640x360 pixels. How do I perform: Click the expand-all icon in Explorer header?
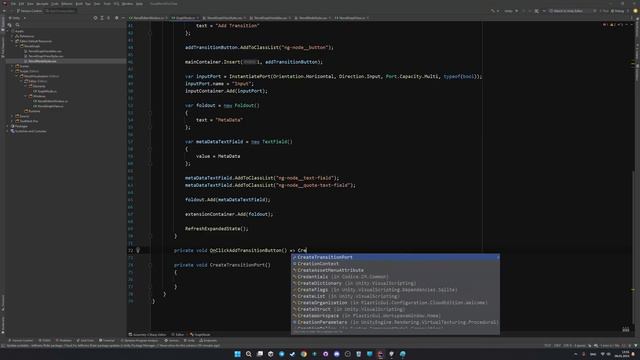coord(102,18)
